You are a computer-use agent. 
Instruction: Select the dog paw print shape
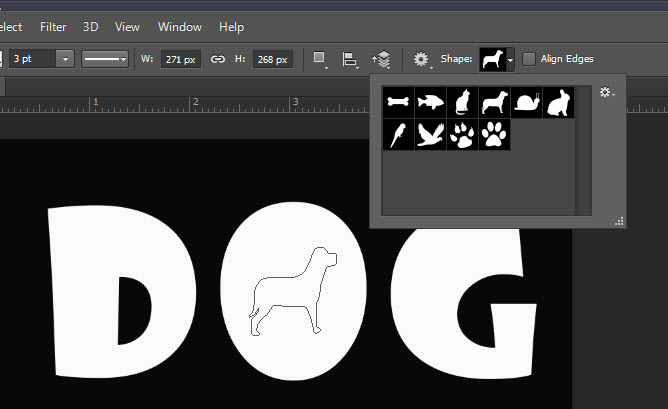(x=494, y=135)
